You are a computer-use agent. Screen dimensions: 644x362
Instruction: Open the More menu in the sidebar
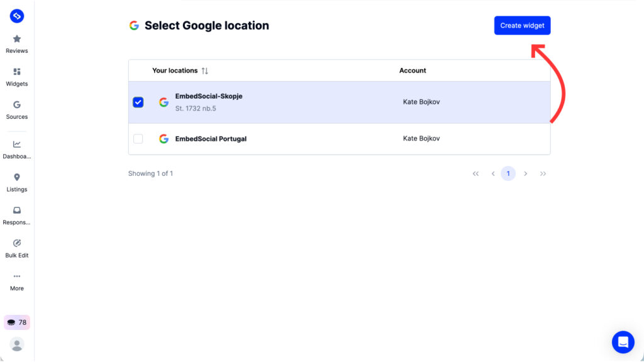(17, 282)
